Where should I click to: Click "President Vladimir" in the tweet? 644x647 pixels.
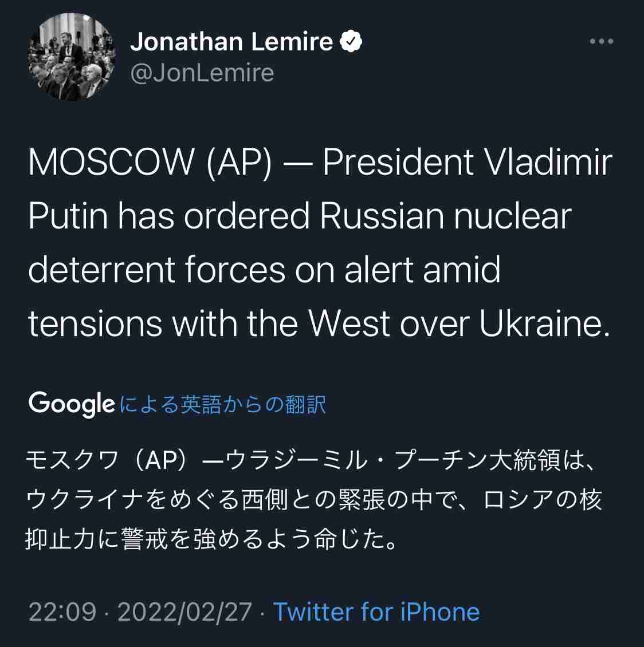pyautogui.click(x=468, y=163)
